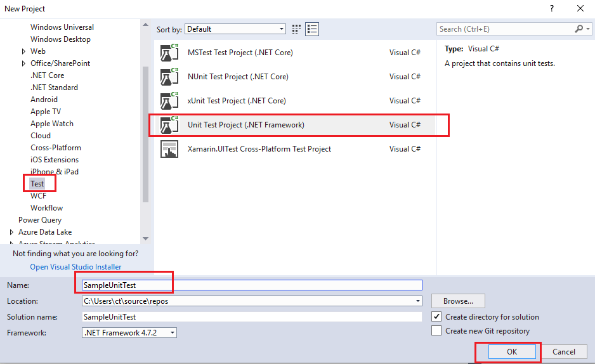Select the iOS Extensions category
The image size is (595, 364).
tap(55, 160)
